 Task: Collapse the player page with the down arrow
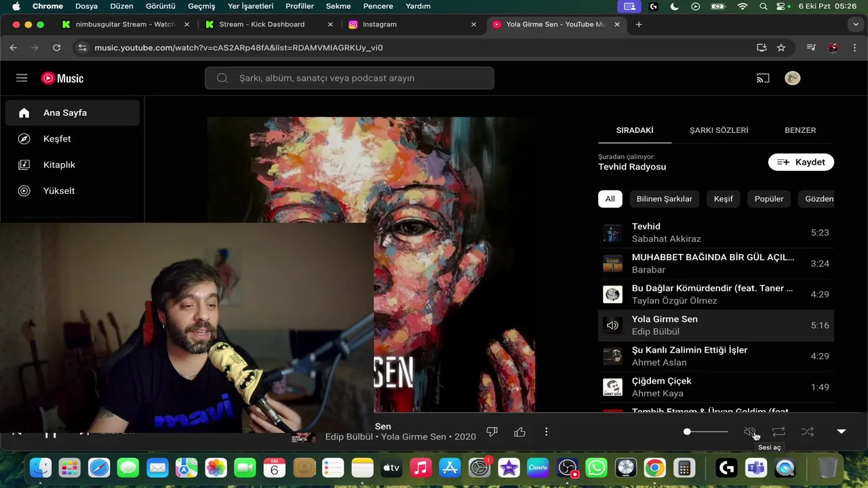(841, 432)
